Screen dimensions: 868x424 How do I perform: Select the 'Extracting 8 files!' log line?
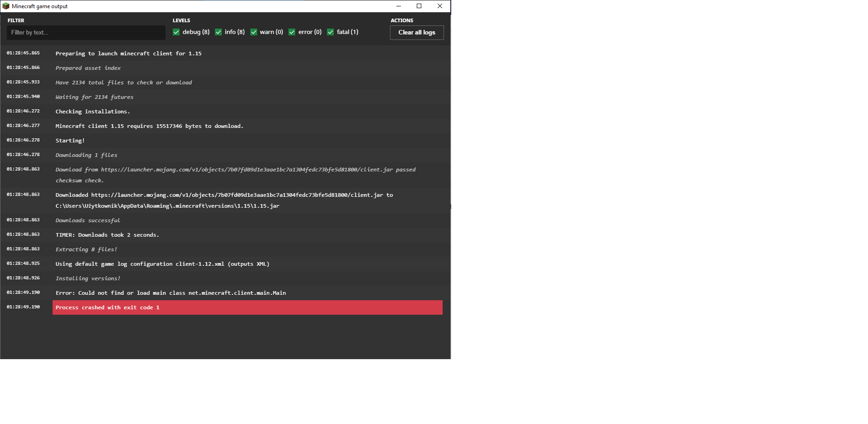pyautogui.click(x=86, y=249)
